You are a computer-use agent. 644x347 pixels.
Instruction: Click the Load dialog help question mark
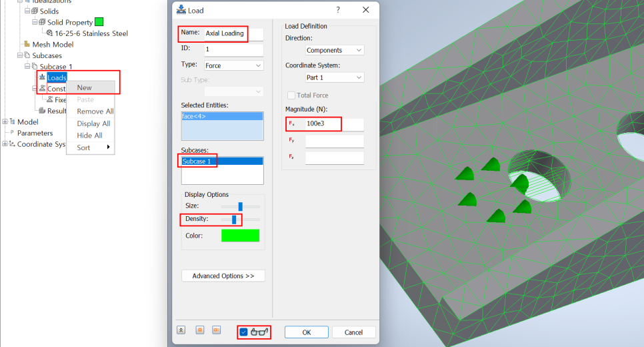point(338,10)
